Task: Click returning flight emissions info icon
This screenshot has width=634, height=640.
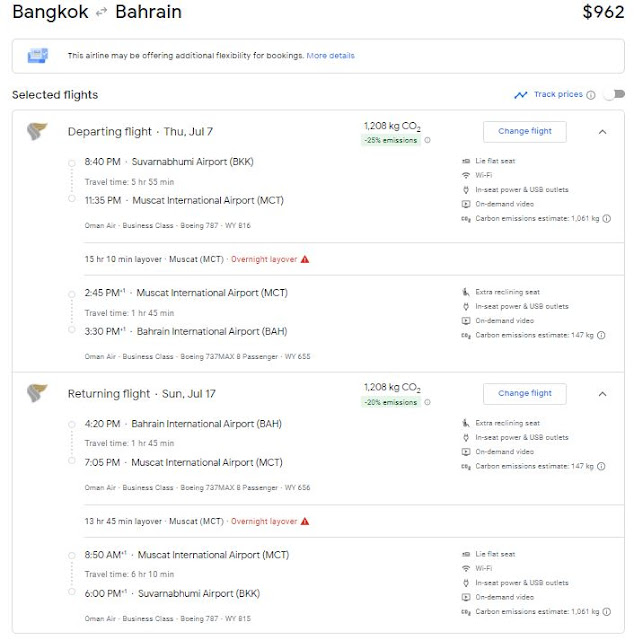Action: pyautogui.click(x=428, y=403)
